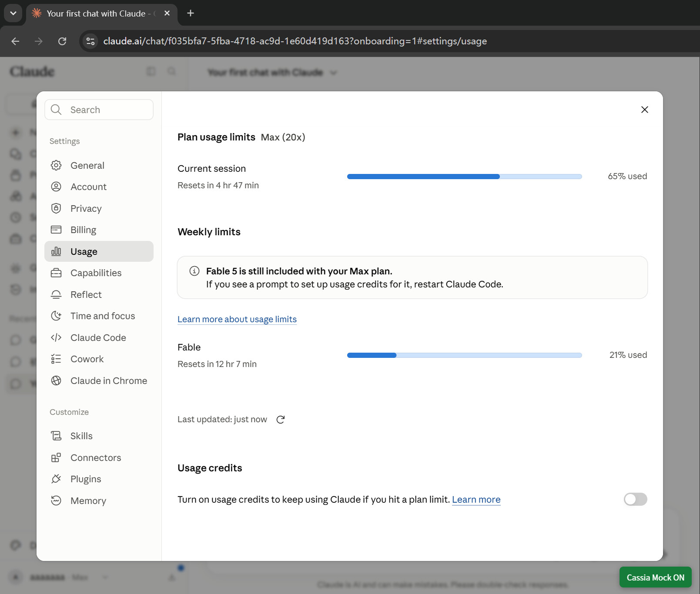Go forward in browser history
The width and height of the screenshot is (700, 594).
[39, 41]
